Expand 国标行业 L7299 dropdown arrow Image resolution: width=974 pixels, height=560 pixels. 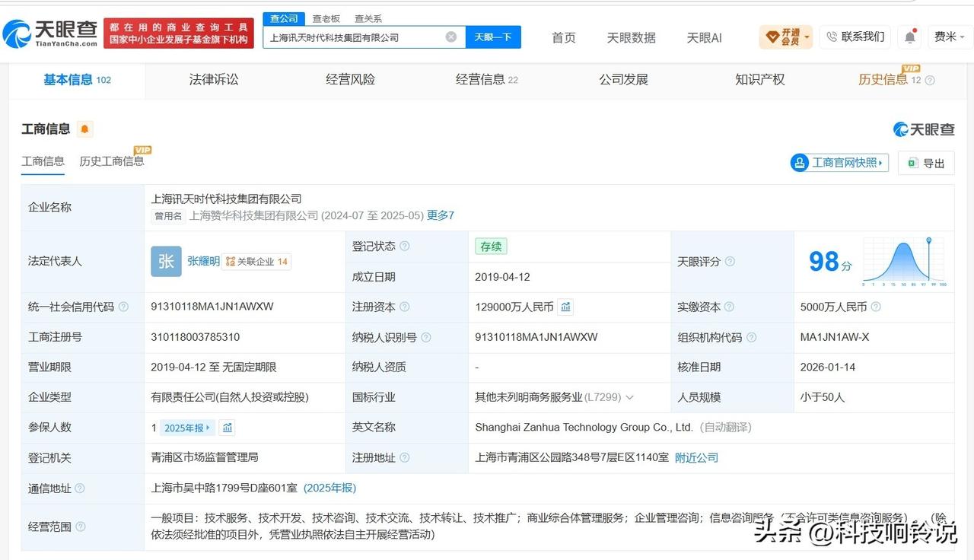pos(629,397)
